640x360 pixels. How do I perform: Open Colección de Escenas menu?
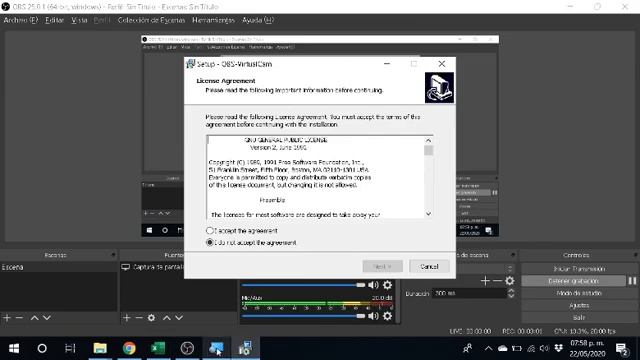(151, 20)
